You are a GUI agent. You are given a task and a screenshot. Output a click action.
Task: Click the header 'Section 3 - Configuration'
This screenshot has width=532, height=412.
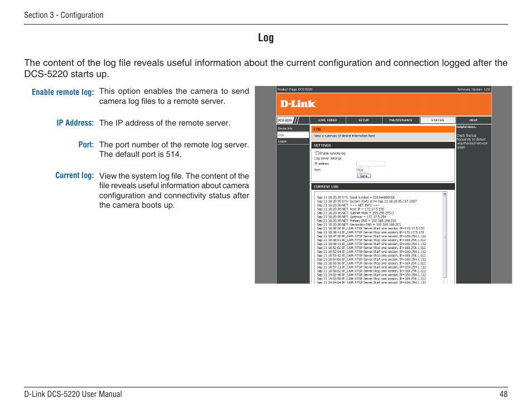[64, 15]
